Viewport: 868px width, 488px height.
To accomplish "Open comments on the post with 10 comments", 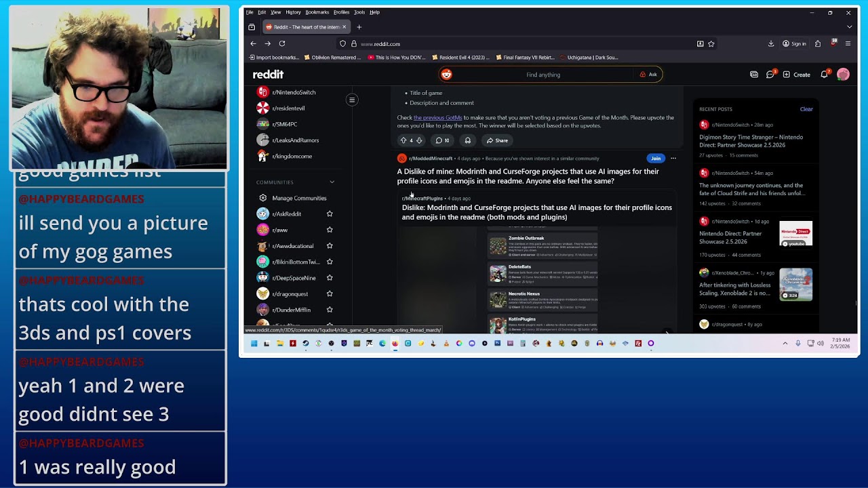I will pos(442,140).
